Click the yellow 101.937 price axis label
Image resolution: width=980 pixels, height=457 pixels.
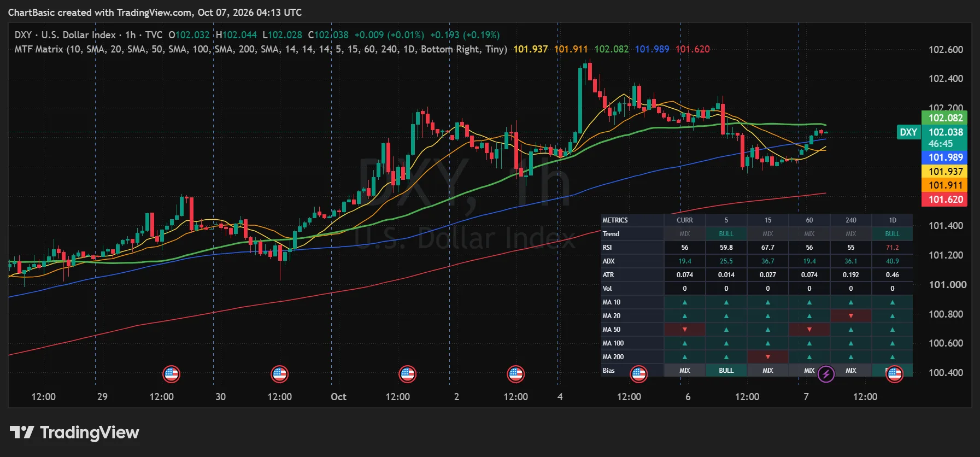click(945, 172)
